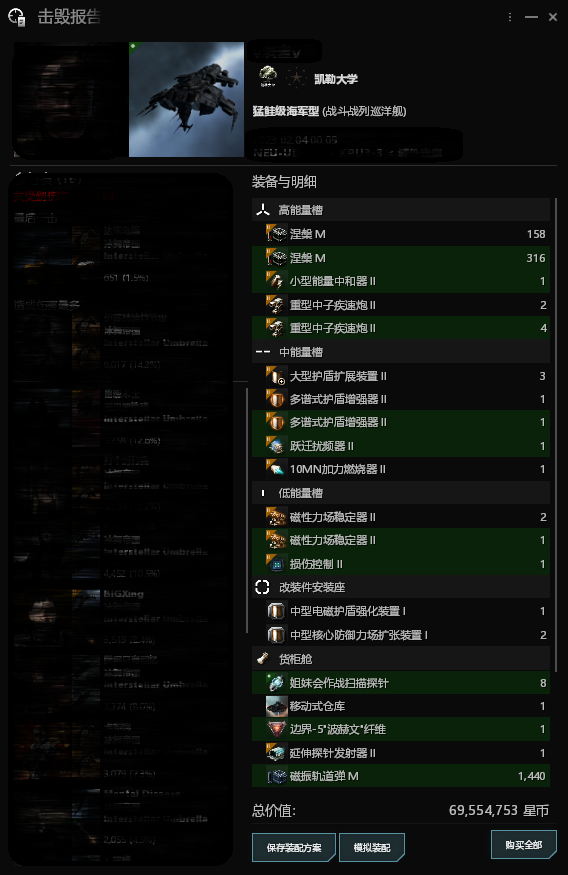The image size is (568, 875).
Task: Click the 姐妹会作战扫描探针 icon
Action: point(276,683)
